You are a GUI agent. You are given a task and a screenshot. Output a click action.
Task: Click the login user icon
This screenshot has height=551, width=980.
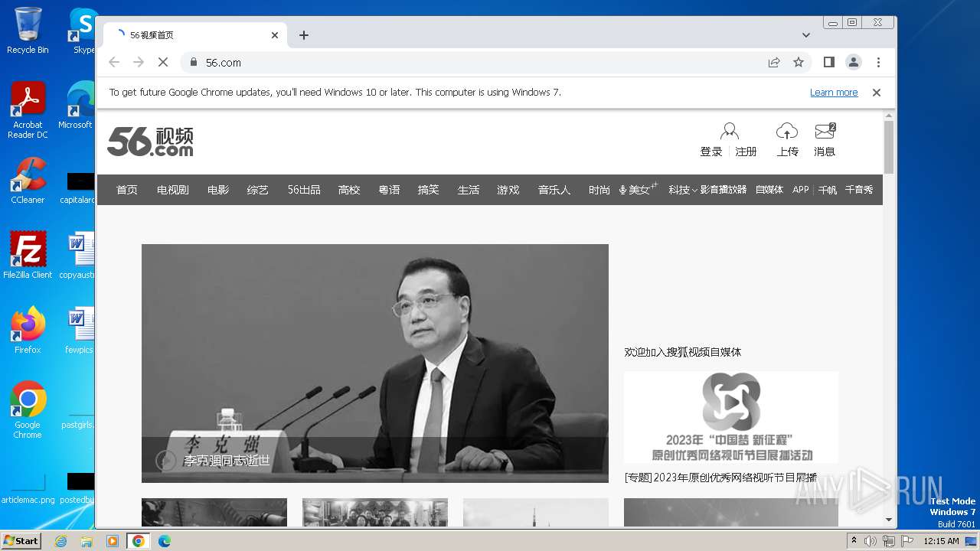(x=730, y=132)
